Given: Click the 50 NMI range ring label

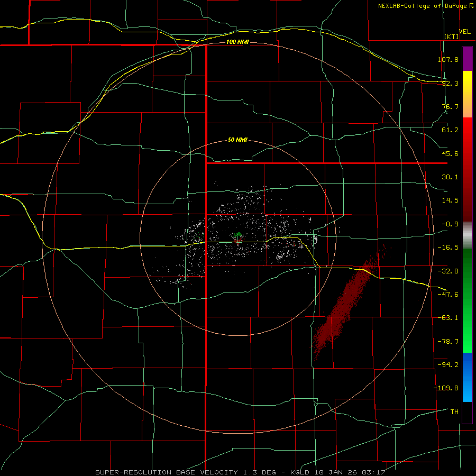Looking at the screenshot, I should [x=237, y=140].
